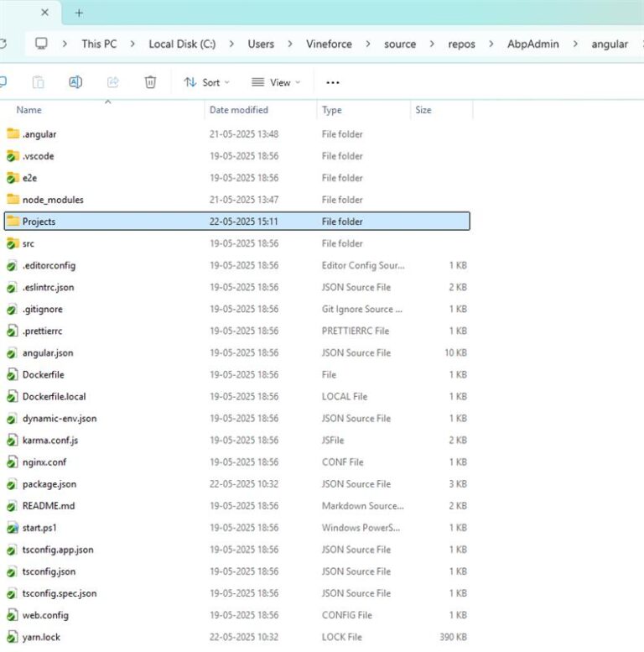Expand chevron after AbpAdmin in breadcrumb
The width and height of the screenshot is (644, 652).
pyautogui.click(x=575, y=44)
